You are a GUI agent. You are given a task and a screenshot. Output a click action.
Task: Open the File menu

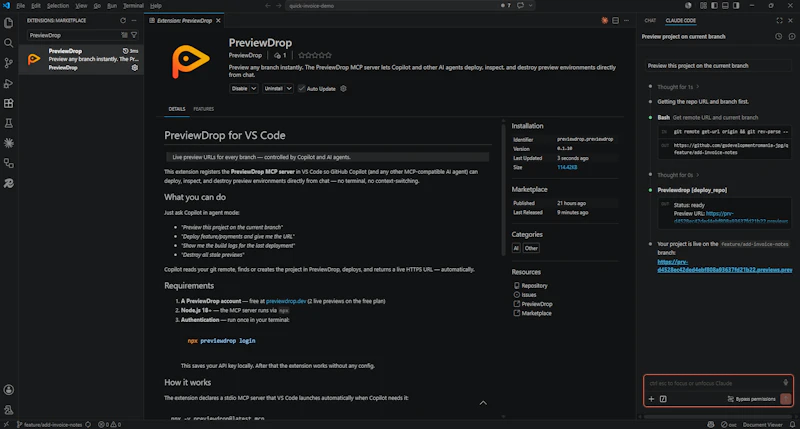(20, 6)
